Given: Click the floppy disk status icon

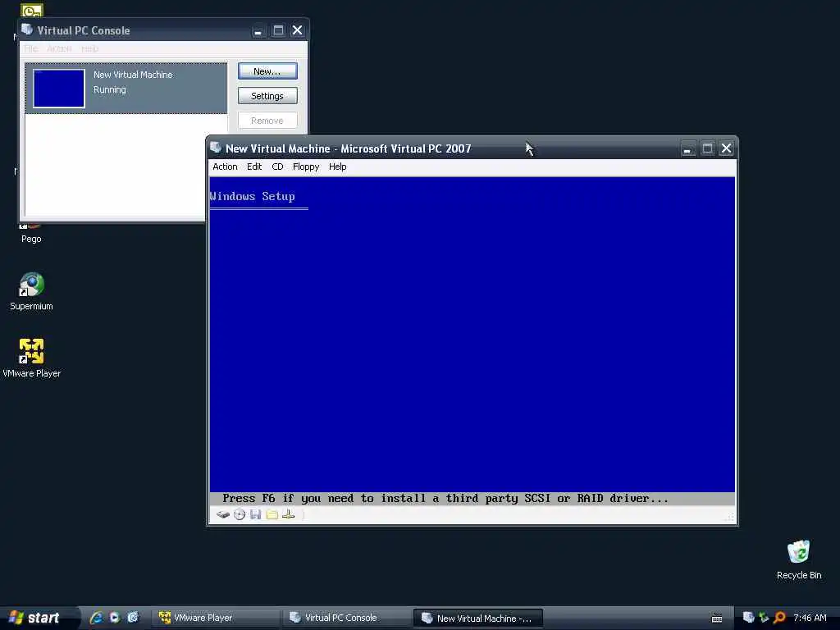Looking at the screenshot, I should coord(256,515).
